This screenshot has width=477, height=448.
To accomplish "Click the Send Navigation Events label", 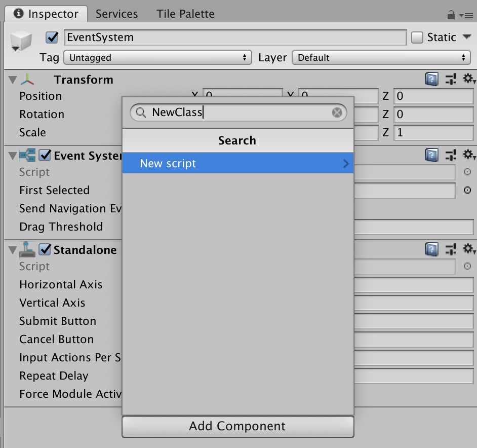I will 70,209.
